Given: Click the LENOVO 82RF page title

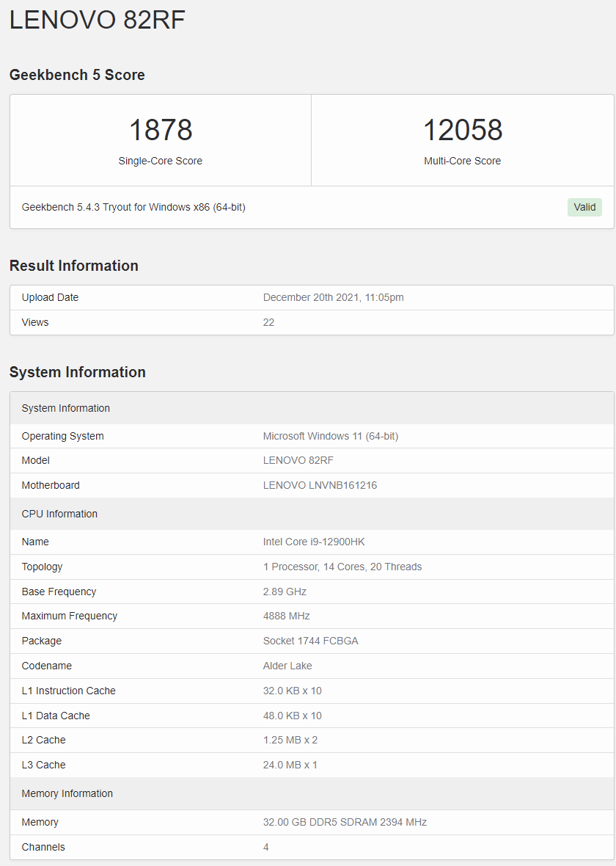Looking at the screenshot, I should click(97, 20).
